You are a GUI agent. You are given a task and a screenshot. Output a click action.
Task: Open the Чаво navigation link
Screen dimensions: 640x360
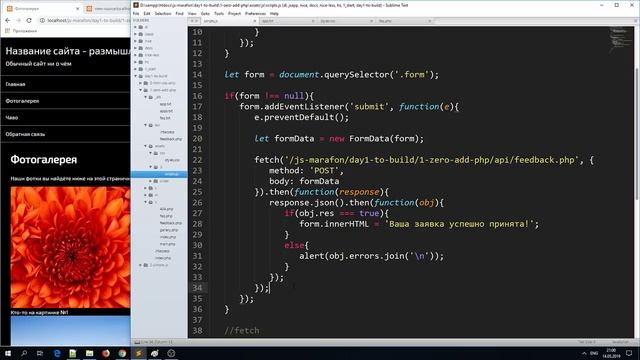coord(12,118)
